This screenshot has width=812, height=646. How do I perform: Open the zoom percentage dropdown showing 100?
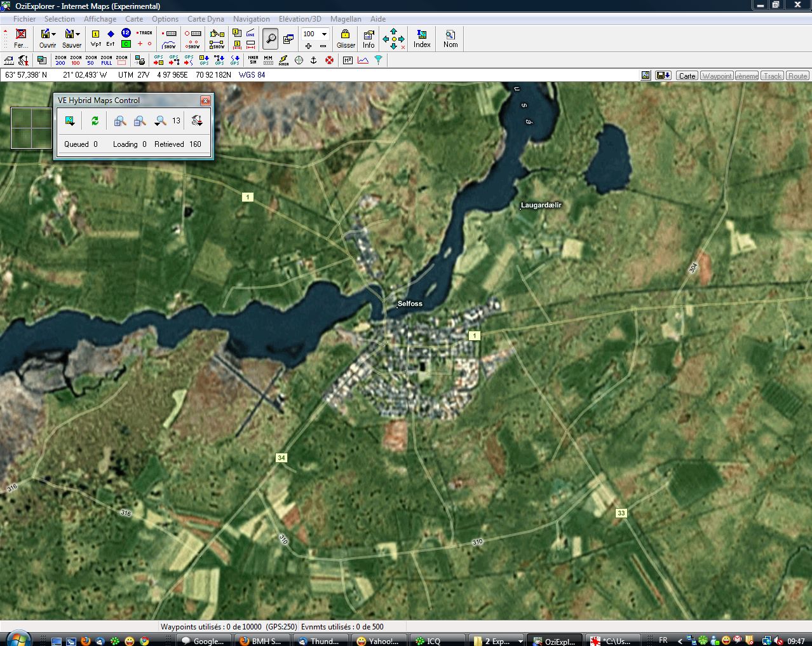[x=324, y=34]
